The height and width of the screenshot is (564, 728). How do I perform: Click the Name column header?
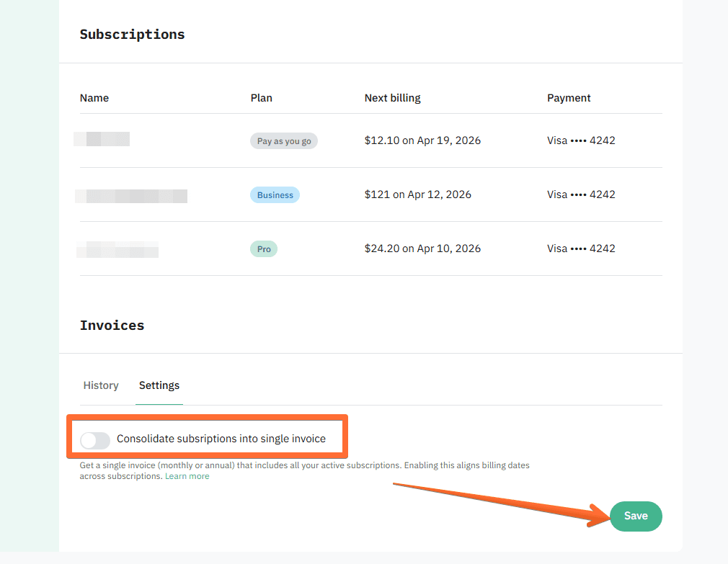[x=94, y=98]
